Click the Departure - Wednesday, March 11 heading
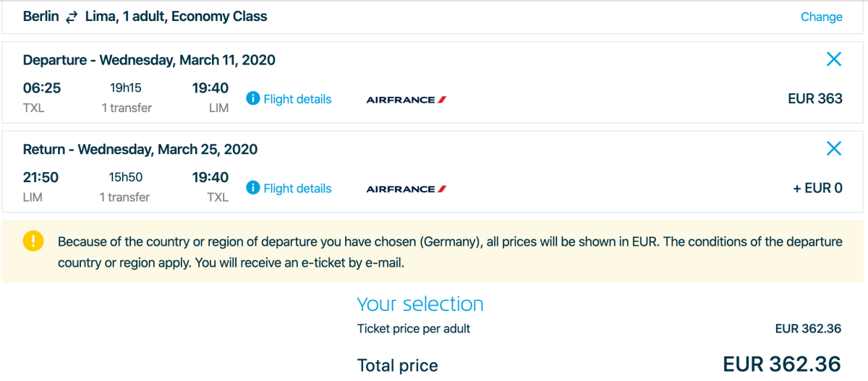This screenshot has height=381, width=868. (149, 60)
